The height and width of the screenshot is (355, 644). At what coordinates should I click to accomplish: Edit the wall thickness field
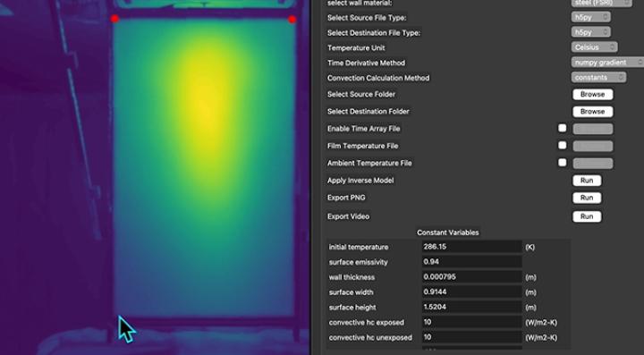point(472,277)
